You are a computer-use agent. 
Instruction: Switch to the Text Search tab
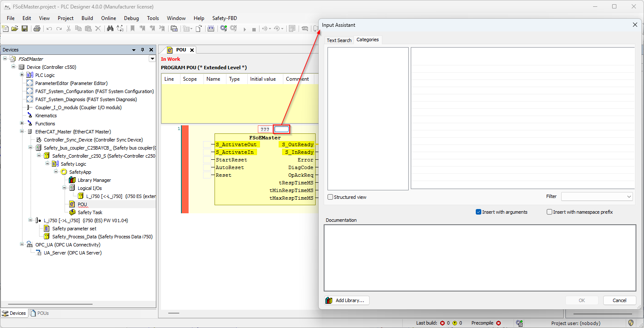[339, 40]
